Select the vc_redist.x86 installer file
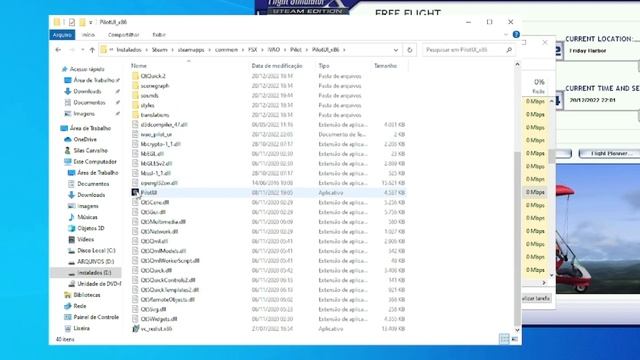640x360 pixels. pyautogui.click(x=156, y=329)
